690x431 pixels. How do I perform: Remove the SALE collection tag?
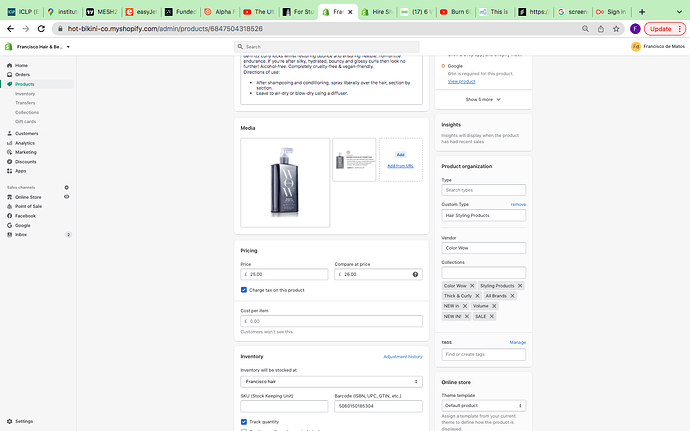(492, 316)
